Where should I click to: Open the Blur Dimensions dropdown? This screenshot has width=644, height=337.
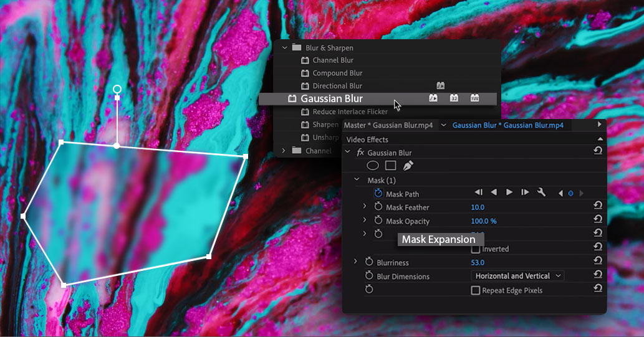(x=517, y=276)
